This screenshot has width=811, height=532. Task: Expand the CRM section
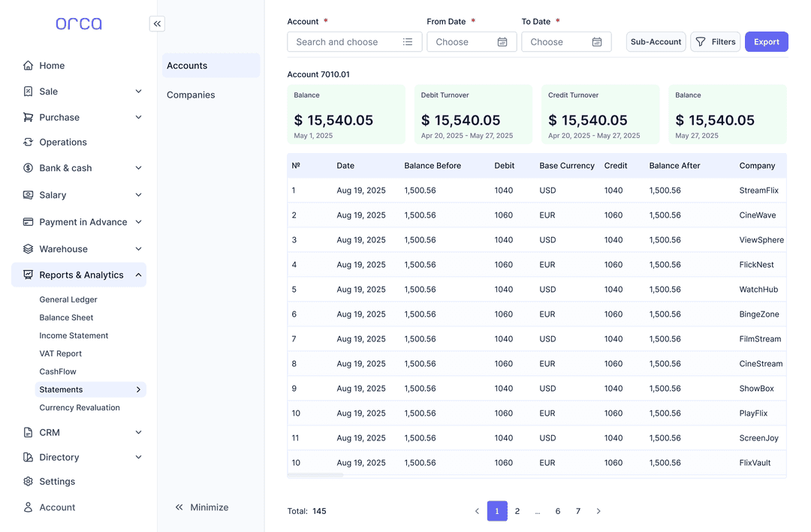(x=137, y=432)
